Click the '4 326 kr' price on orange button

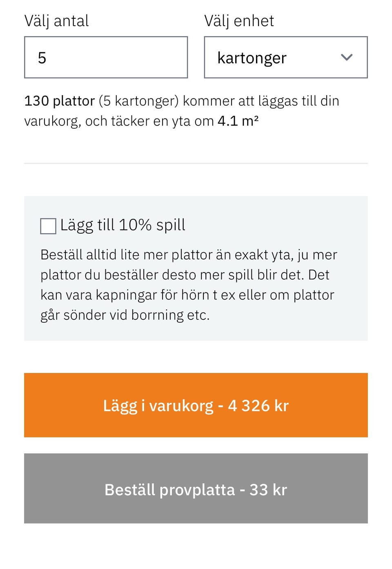coord(258,406)
